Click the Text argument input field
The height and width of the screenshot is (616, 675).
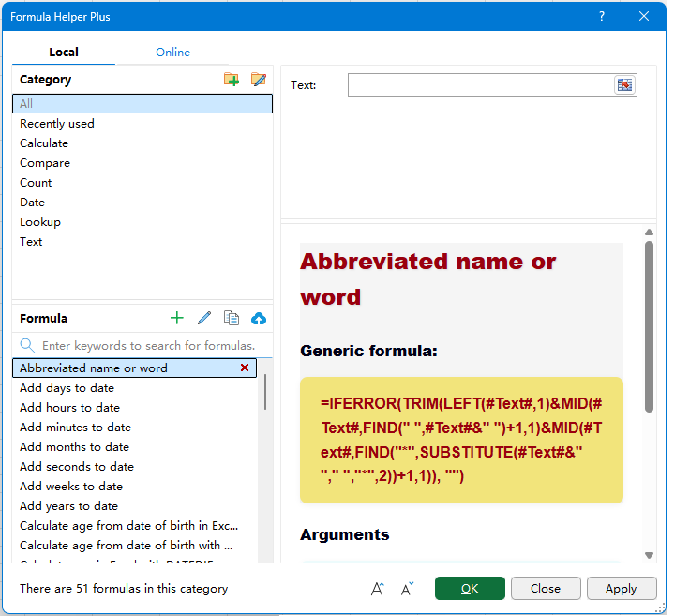[480, 84]
